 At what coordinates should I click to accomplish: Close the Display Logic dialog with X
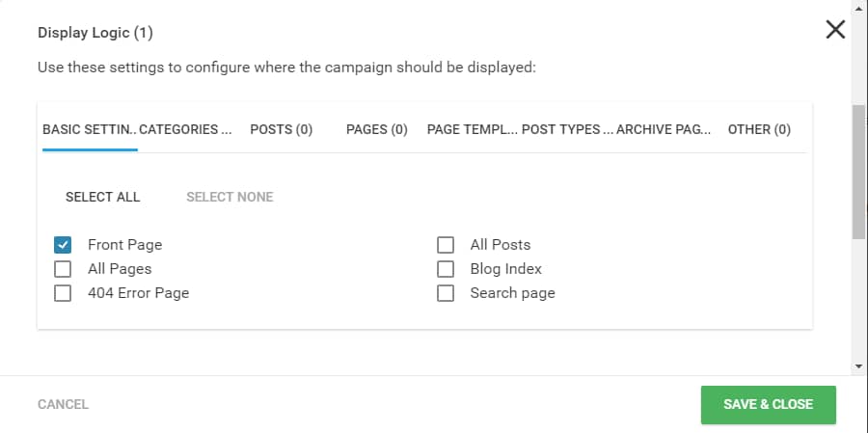[835, 29]
